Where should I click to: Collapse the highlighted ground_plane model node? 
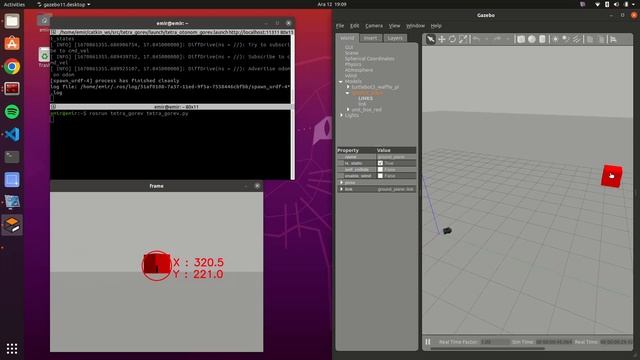pyautogui.click(x=348, y=93)
